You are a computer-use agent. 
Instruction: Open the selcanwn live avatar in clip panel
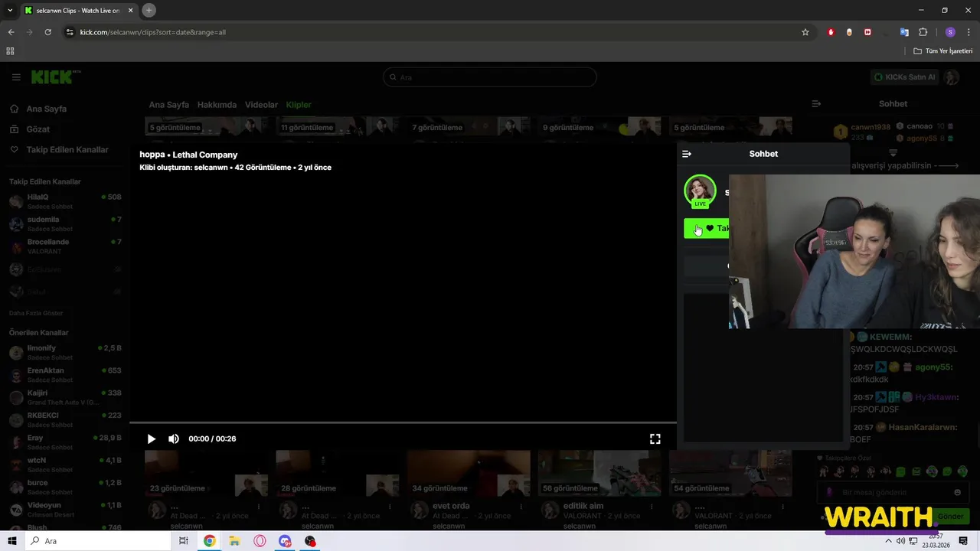tap(700, 191)
